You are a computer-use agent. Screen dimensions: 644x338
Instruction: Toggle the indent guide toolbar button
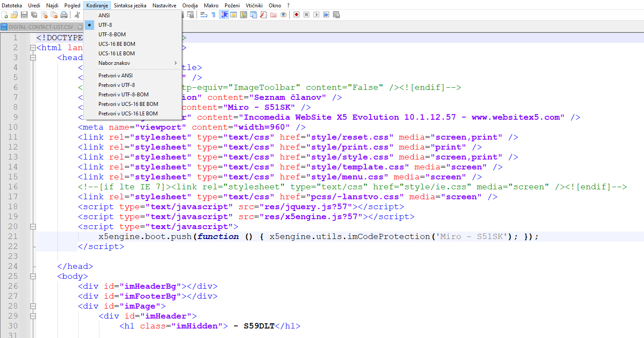(x=224, y=15)
